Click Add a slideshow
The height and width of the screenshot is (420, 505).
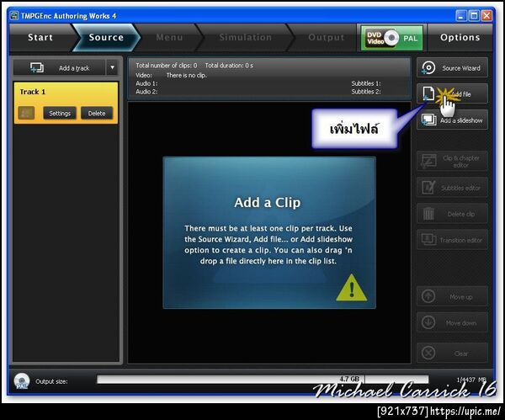click(x=452, y=120)
